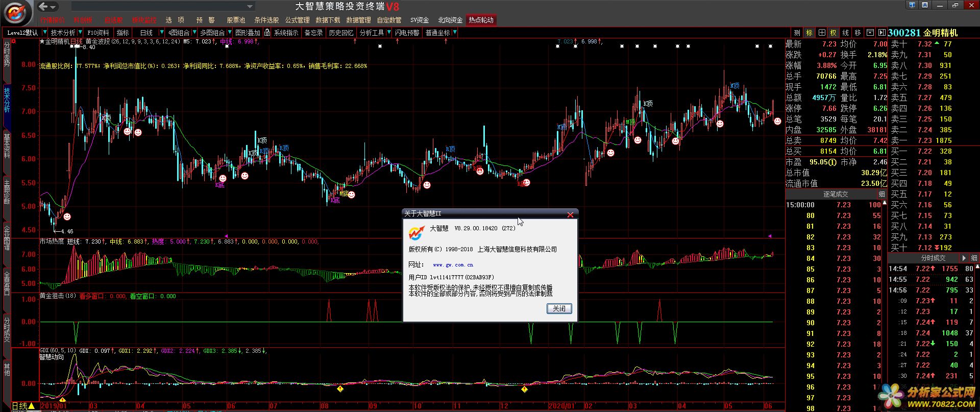Click the grid layout icon
The height and width of the screenshot is (412, 980).
[x=821, y=33]
